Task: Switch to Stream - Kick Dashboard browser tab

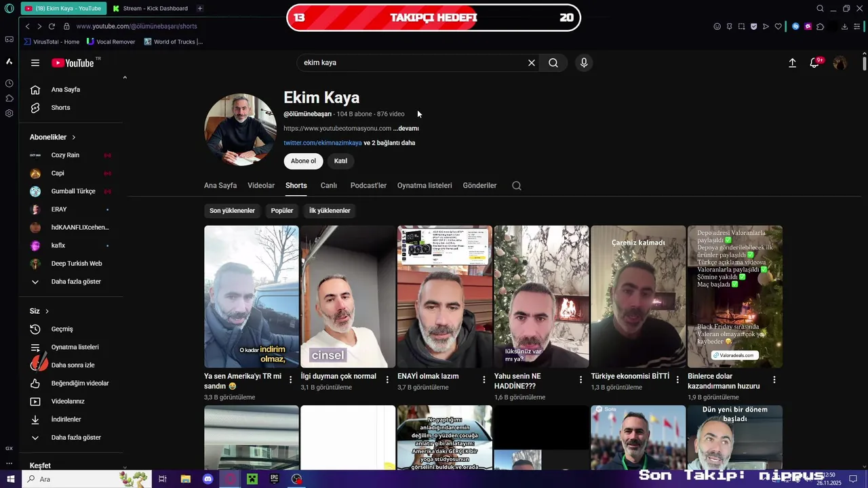Action: click(151, 9)
